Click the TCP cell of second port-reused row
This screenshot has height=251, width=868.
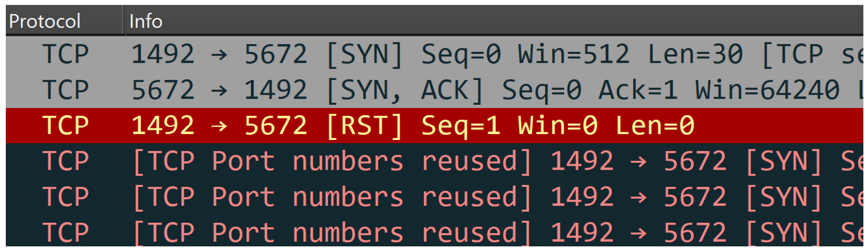(x=65, y=197)
